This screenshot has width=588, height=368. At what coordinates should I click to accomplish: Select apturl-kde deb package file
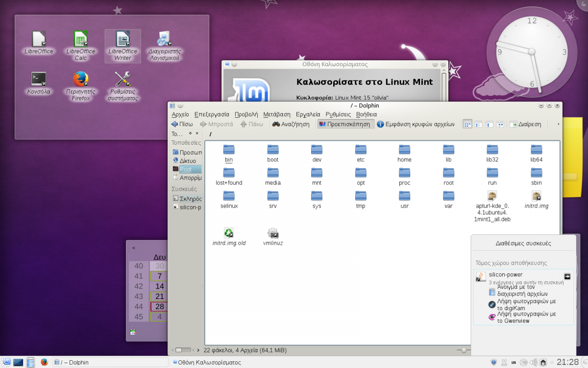(x=492, y=206)
